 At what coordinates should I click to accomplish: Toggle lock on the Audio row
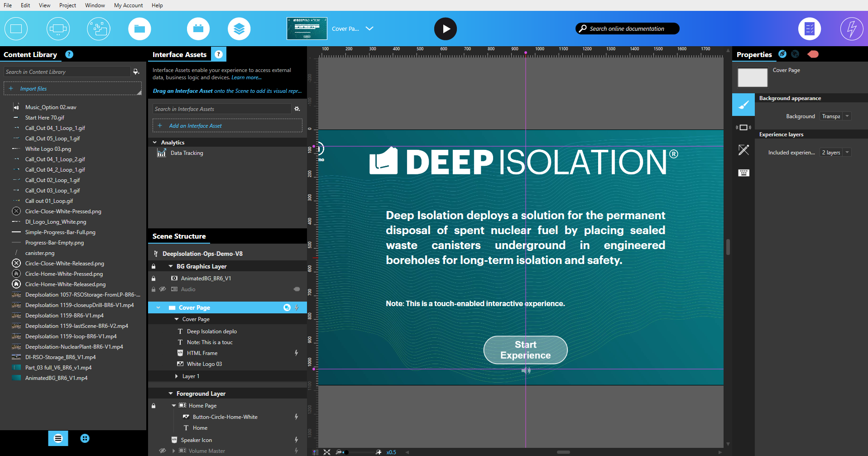pos(153,289)
